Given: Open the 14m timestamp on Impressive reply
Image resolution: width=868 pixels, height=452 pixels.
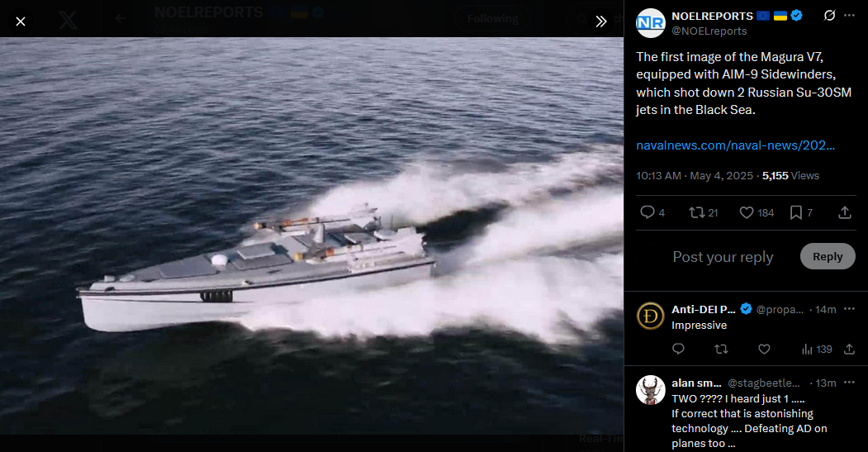Looking at the screenshot, I should click(x=825, y=310).
